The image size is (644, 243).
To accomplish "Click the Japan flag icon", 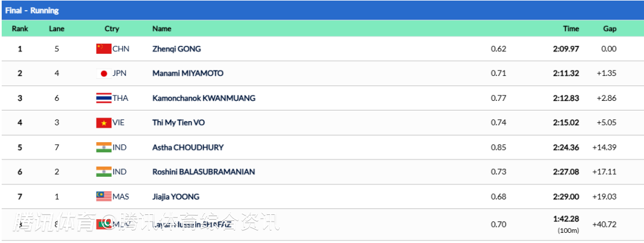I will coord(104,73).
